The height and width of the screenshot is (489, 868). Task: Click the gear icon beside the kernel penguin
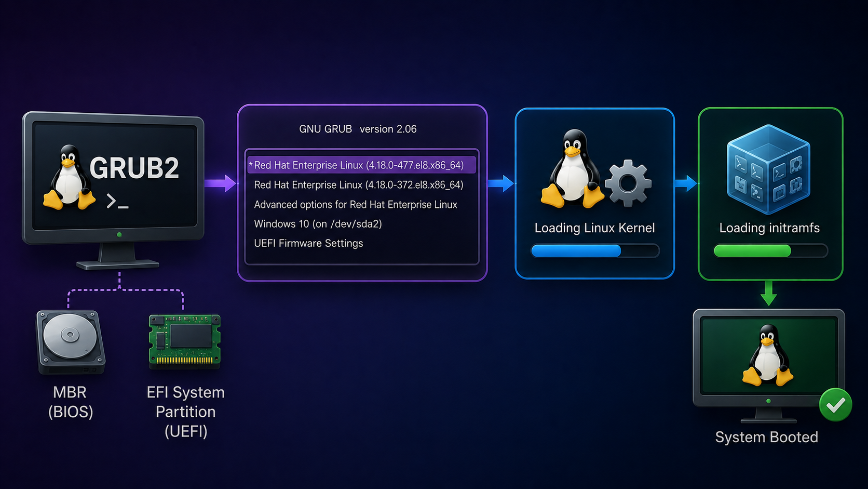point(628,183)
